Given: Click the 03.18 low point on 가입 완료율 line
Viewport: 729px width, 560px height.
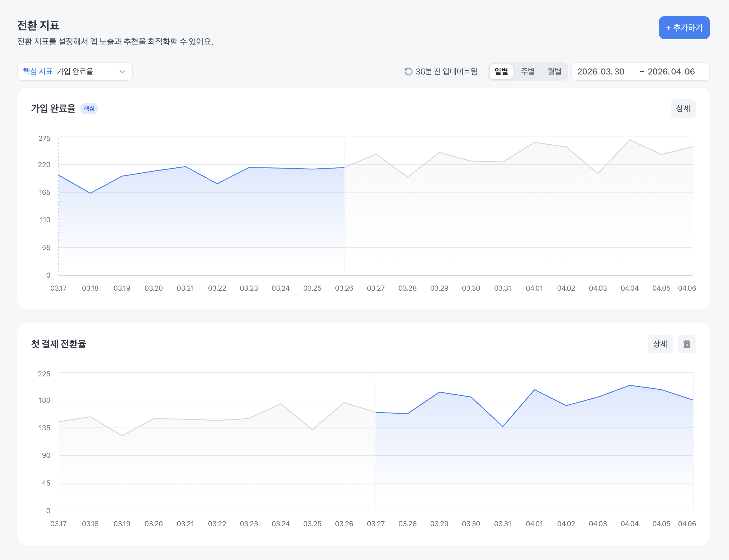Looking at the screenshot, I should click(x=90, y=193).
